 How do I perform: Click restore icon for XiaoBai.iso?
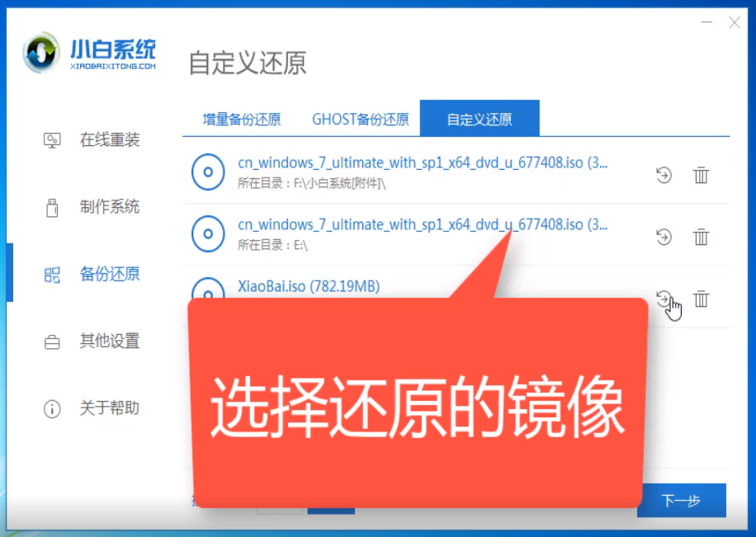664,299
